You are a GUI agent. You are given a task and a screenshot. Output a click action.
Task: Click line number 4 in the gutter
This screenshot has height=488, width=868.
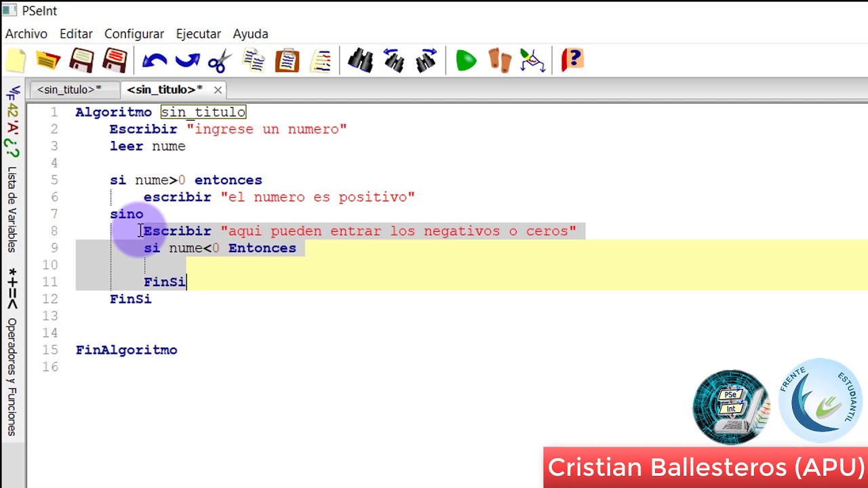pos(54,163)
